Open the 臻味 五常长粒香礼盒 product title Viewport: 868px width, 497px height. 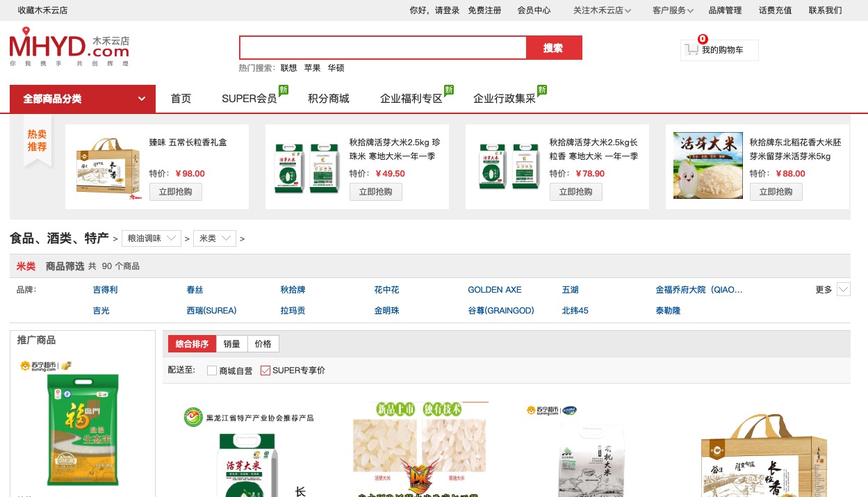[188, 142]
